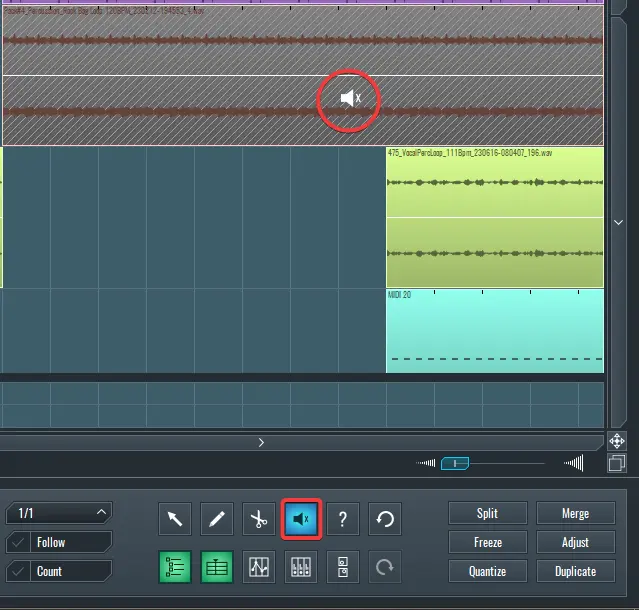Toggle the Follow checkbox
Image resolution: width=639 pixels, height=610 pixels.
[x=18, y=542]
